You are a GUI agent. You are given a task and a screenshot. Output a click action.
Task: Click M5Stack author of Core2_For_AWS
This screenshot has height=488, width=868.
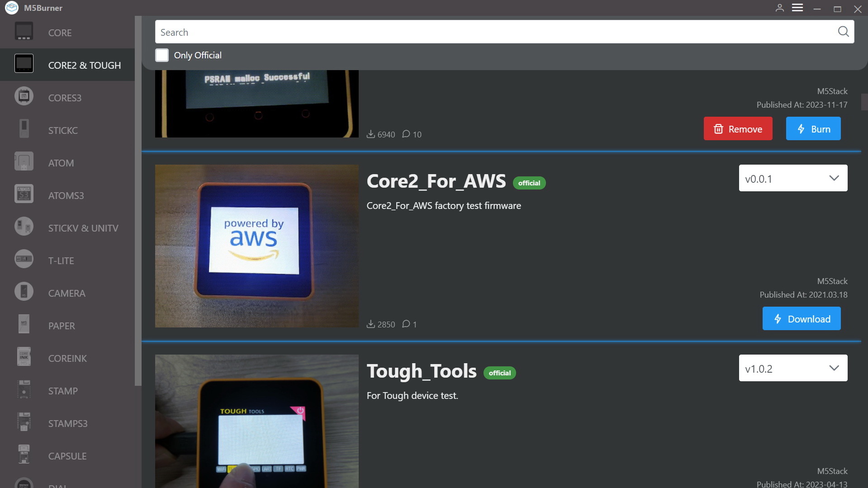(x=832, y=281)
